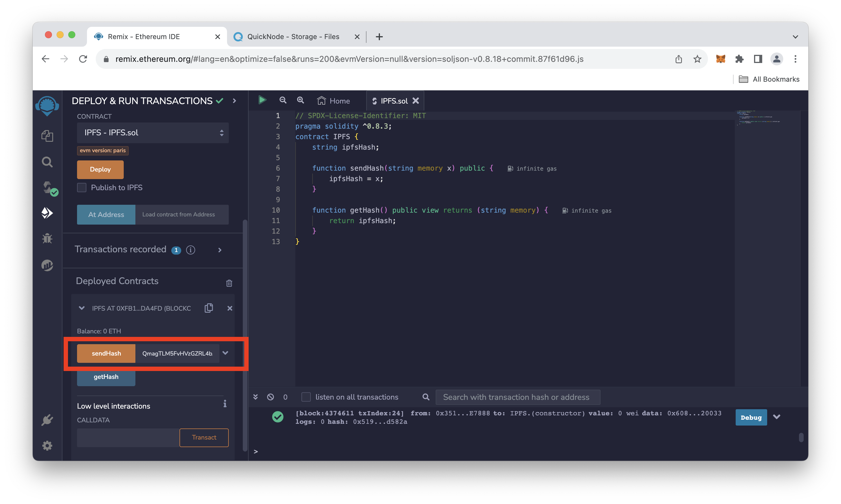The height and width of the screenshot is (504, 841).
Task: Open MetaMask fox extension
Action: click(x=720, y=59)
